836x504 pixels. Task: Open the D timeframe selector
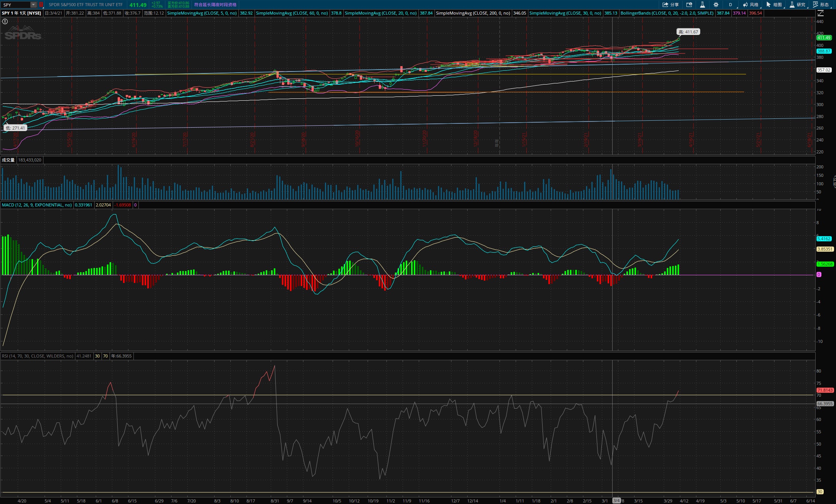pos(730,5)
